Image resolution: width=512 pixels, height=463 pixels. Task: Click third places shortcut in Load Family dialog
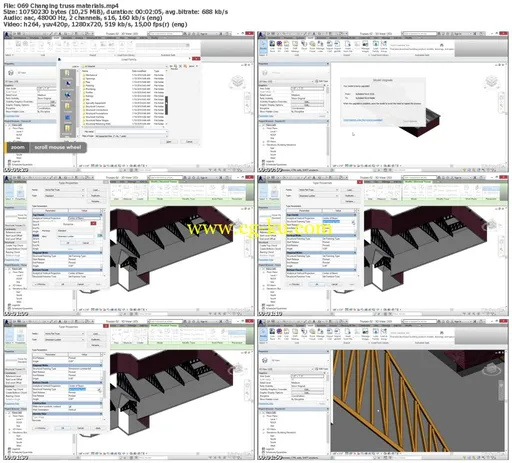coord(68,95)
